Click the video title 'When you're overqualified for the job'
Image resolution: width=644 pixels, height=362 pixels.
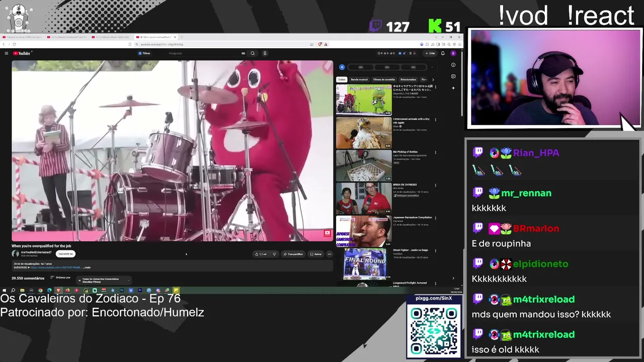(x=41, y=246)
